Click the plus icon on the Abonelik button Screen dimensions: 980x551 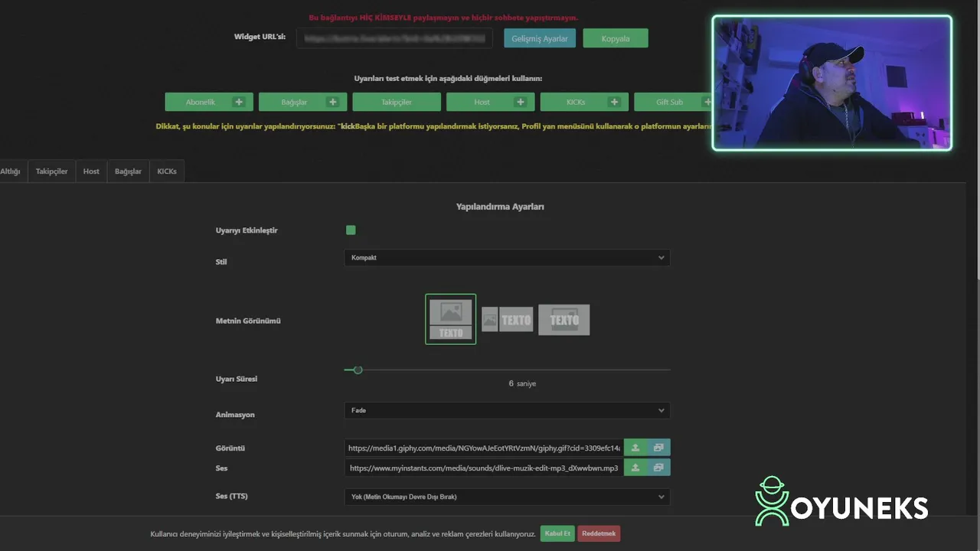[239, 102]
